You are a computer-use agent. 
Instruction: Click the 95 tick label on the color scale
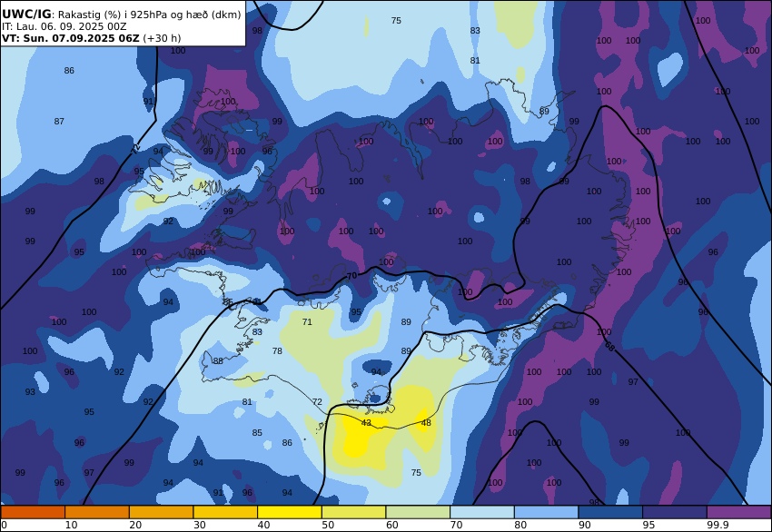coord(648,525)
